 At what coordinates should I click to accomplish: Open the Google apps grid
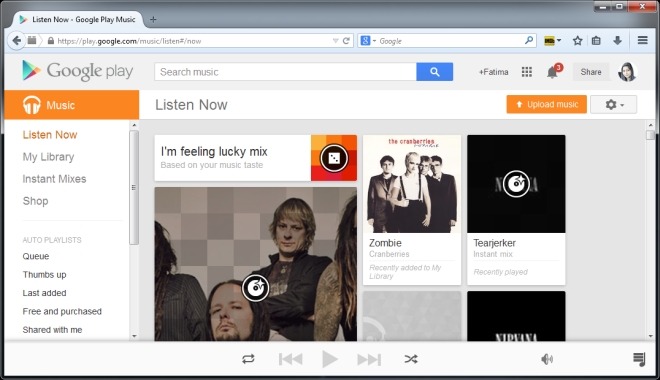pos(527,72)
